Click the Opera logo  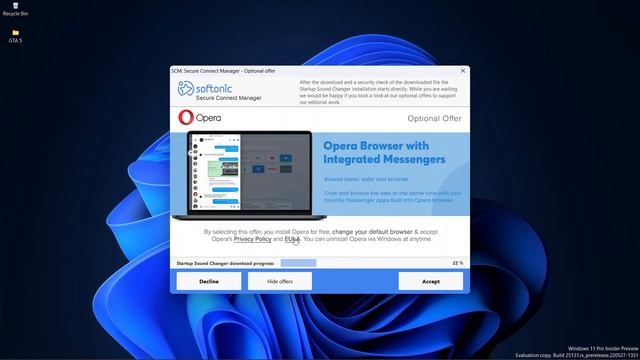click(200, 118)
